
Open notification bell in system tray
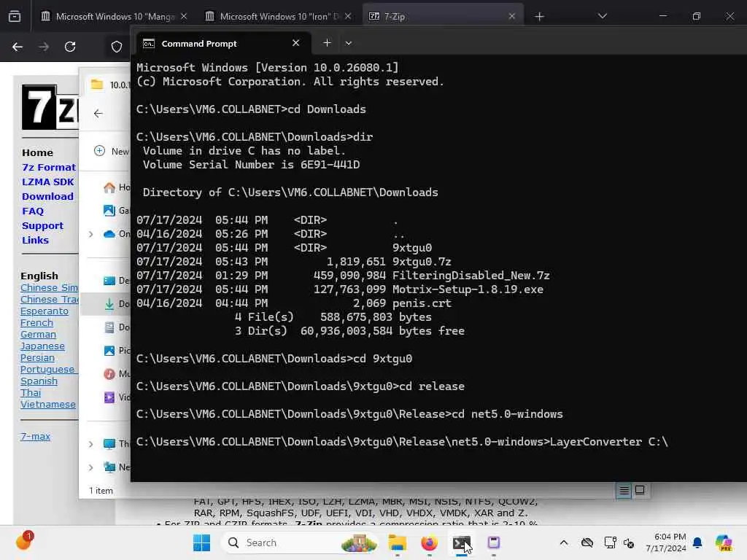(x=697, y=542)
